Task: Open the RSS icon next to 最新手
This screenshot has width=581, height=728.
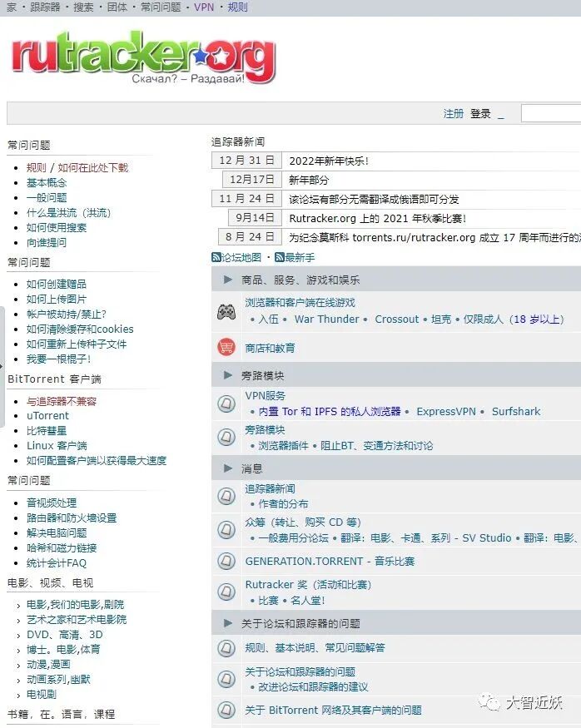Action: [279, 257]
